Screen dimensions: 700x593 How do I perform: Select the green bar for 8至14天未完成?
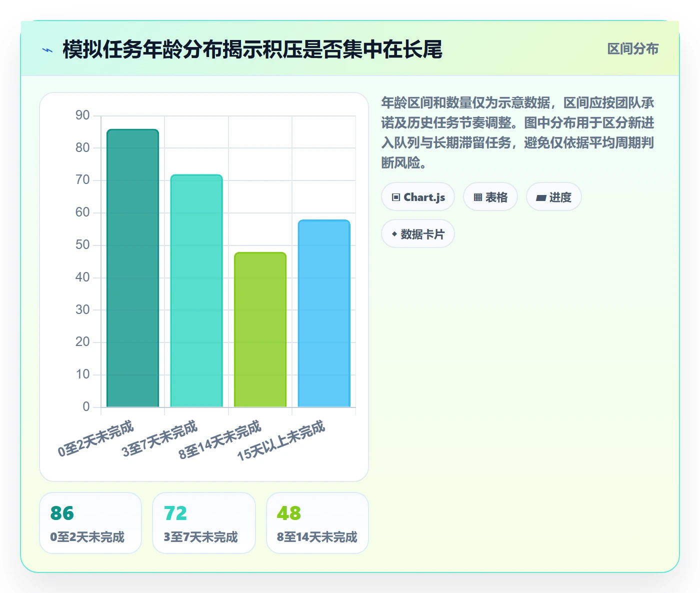coord(260,329)
